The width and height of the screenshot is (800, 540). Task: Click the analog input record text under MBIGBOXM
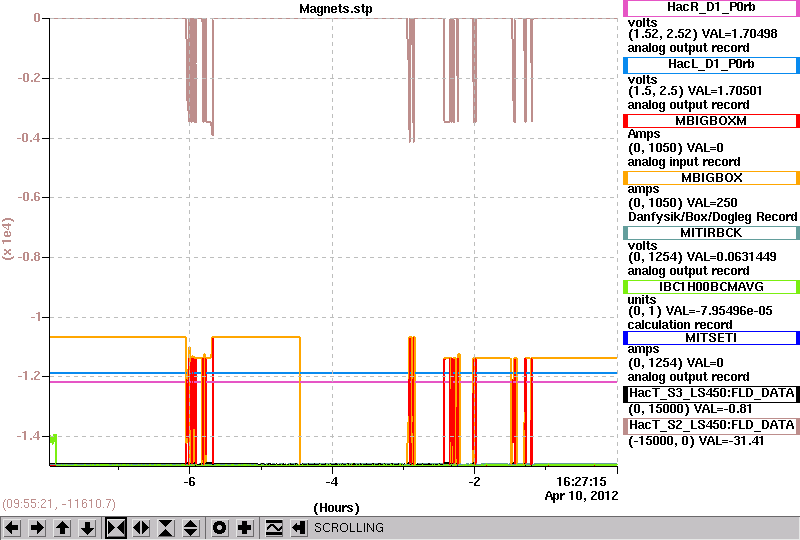point(684,162)
